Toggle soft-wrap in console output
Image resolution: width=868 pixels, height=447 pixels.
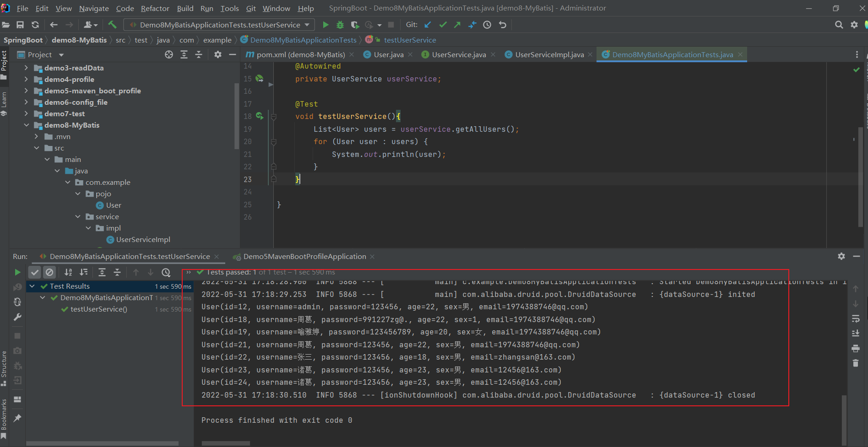pos(855,318)
